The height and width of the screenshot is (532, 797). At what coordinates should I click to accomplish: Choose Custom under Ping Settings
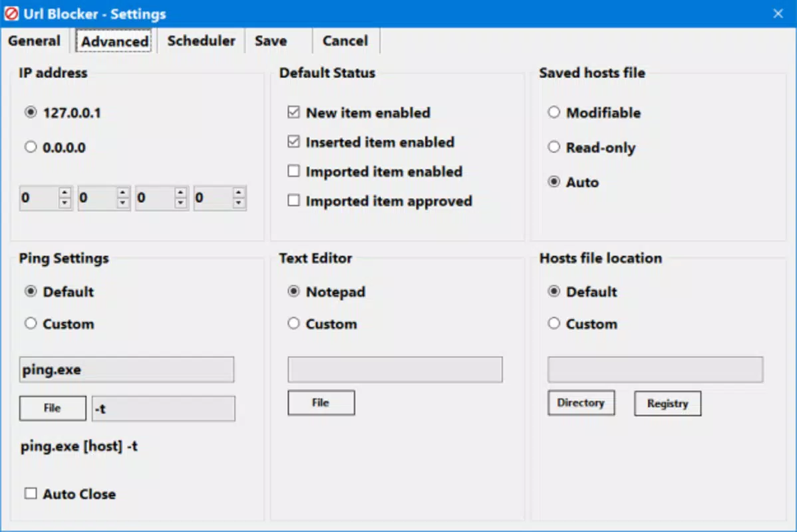point(59,324)
